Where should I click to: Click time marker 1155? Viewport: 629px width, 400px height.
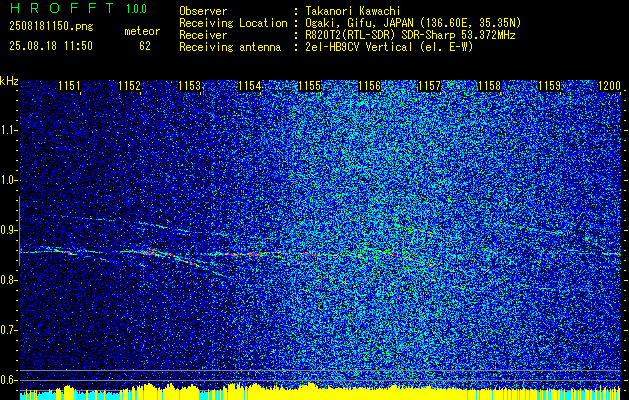(310, 86)
